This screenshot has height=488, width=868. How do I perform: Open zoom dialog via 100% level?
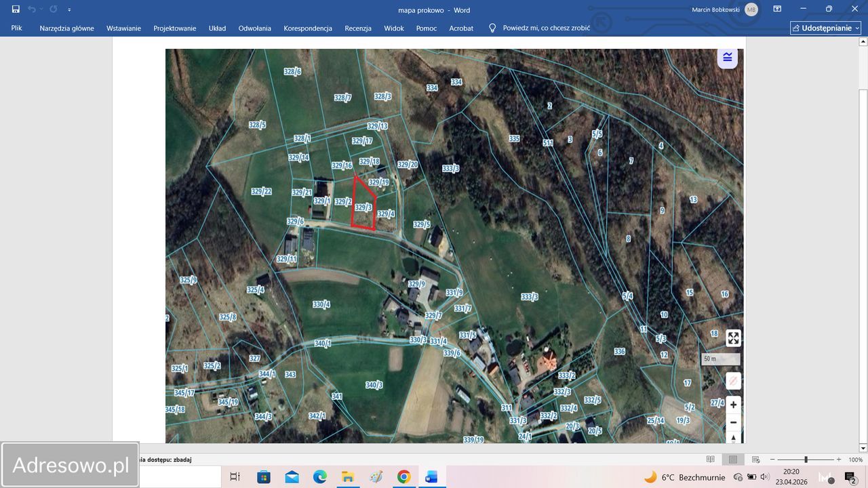[855, 460]
